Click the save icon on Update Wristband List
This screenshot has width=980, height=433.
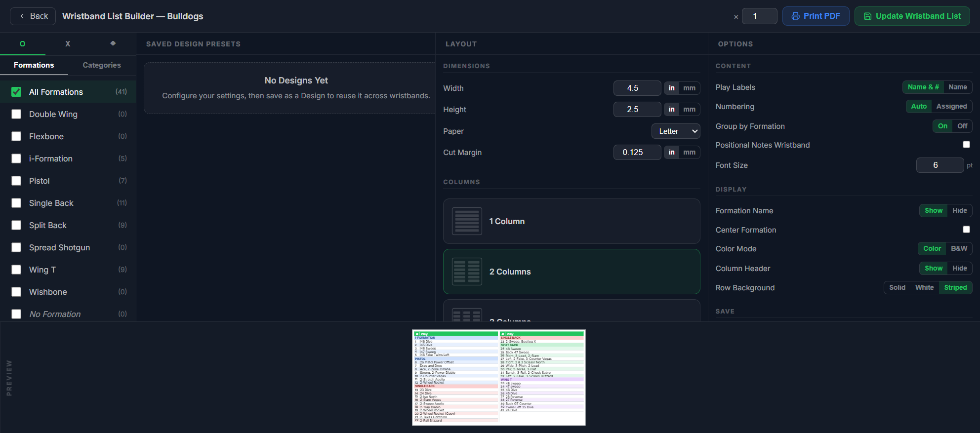click(867, 16)
